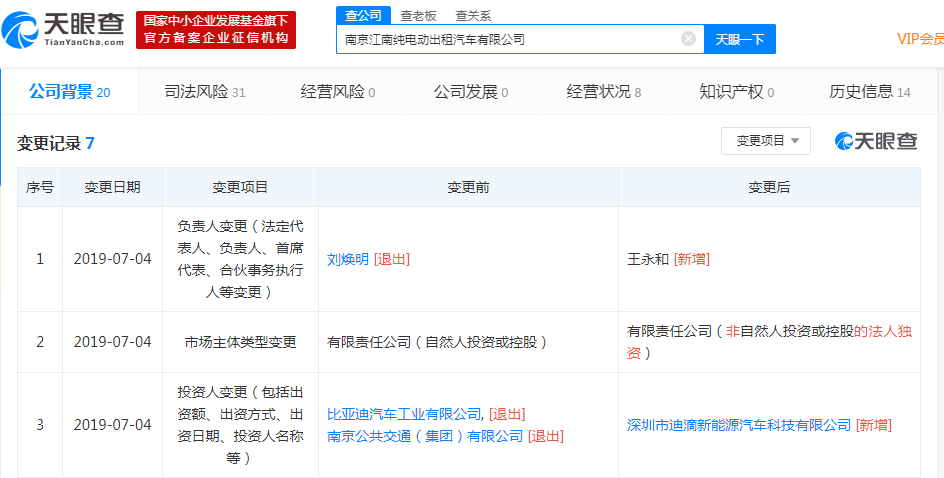Open the VIP会员 link
This screenshot has height=478, width=944.
click(920, 39)
